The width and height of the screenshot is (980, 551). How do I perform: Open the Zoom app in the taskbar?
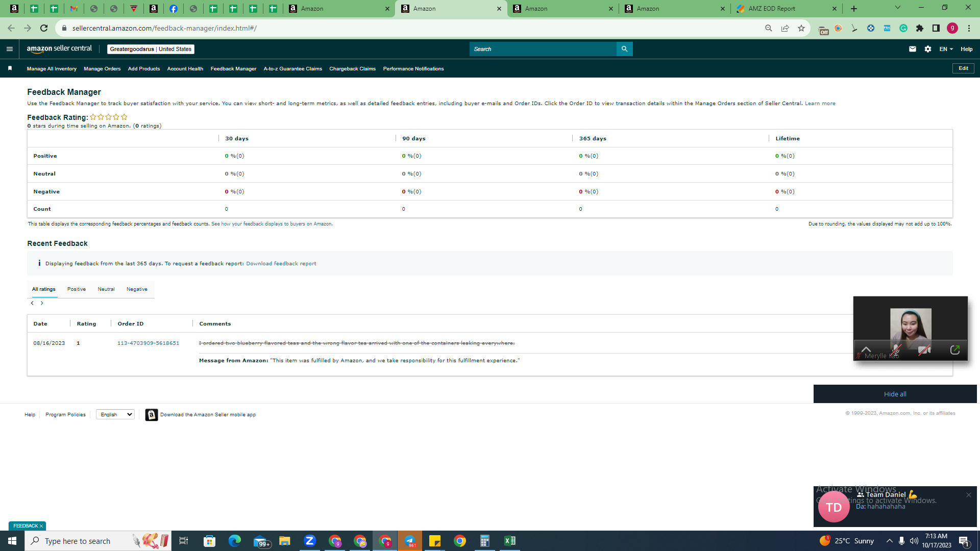click(x=309, y=541)
